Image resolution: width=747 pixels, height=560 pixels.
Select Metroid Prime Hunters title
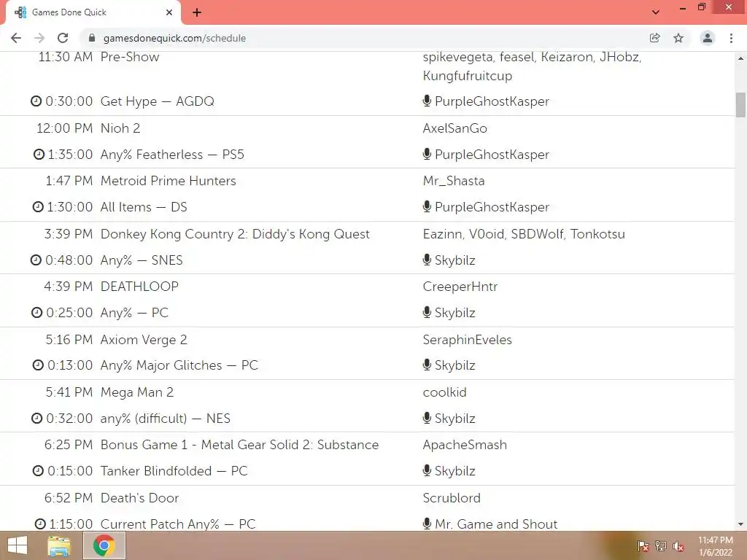click(169, 181)
